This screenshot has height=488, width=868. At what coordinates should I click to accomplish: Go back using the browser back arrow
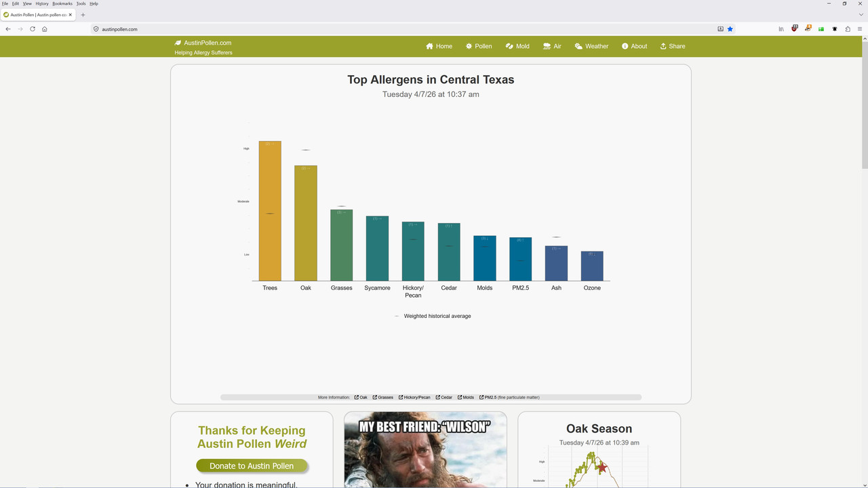pos(8,29)
